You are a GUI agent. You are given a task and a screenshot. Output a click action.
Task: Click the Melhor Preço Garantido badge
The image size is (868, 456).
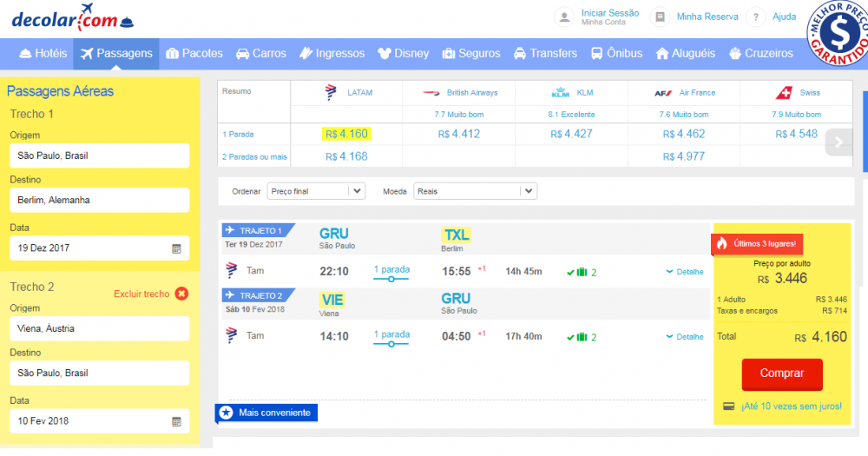point(838,32)
